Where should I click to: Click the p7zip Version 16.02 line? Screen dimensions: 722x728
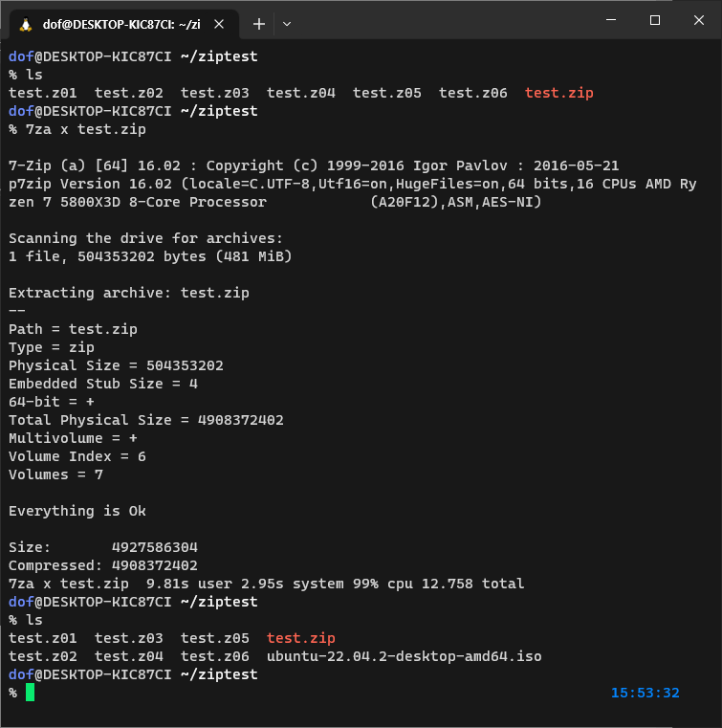click(353, 184)
